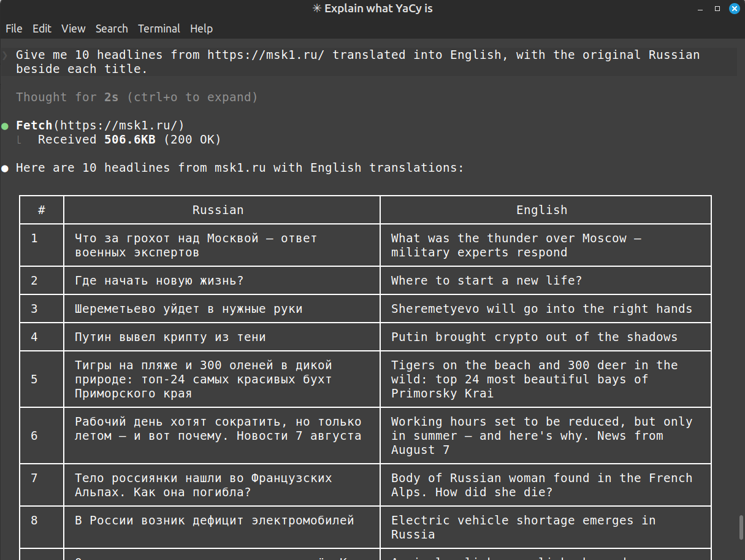Open the File menu

[13, 29]
